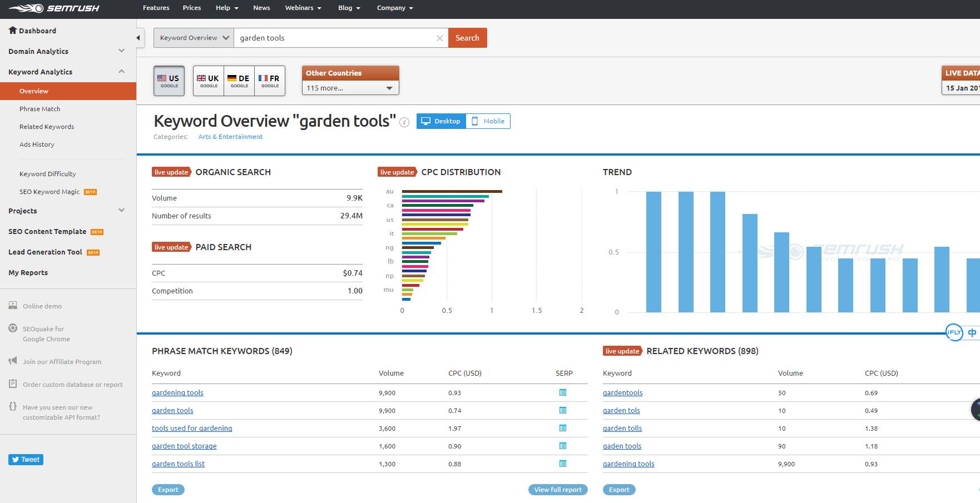Image resolution: width=980 pixels, height=503 pixels.
Task: Select Overview in sidebar
Action: point(68,91)
